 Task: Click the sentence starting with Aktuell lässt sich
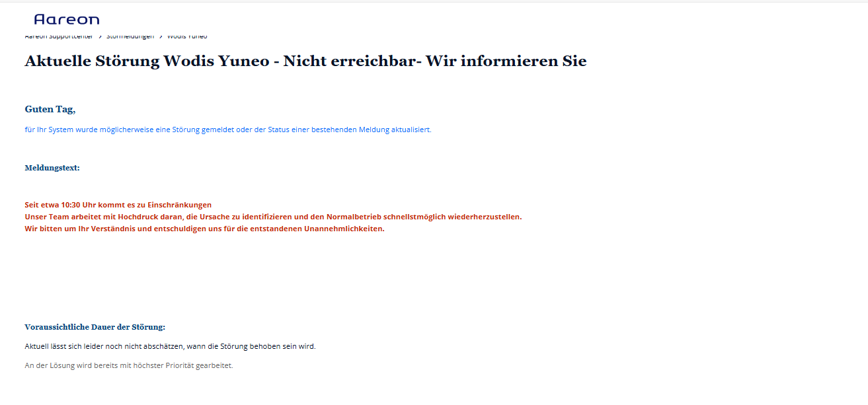click(170, 346)
